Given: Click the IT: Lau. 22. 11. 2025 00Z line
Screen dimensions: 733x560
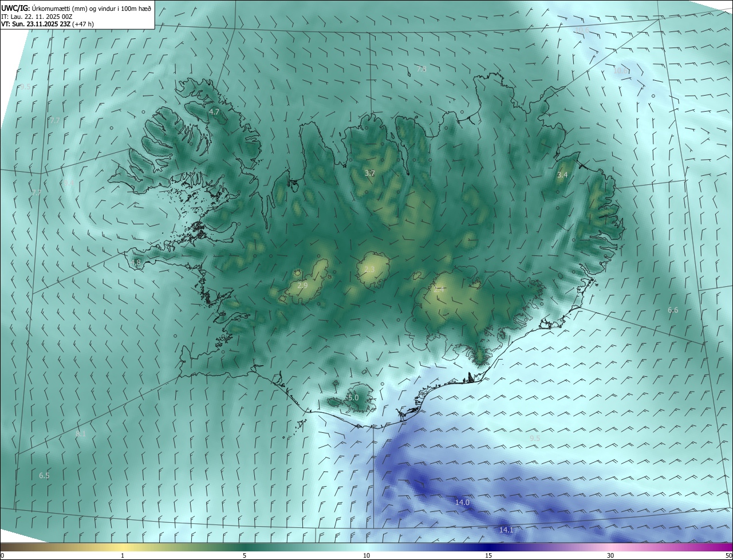Looking at the screenshot, I should tap(37, 17).
